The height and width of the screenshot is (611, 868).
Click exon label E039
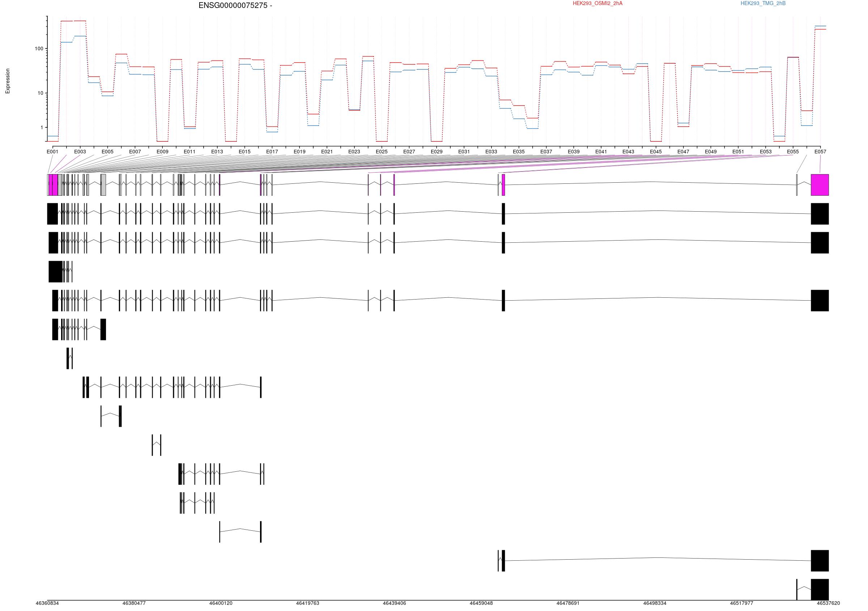coord(574,152)
